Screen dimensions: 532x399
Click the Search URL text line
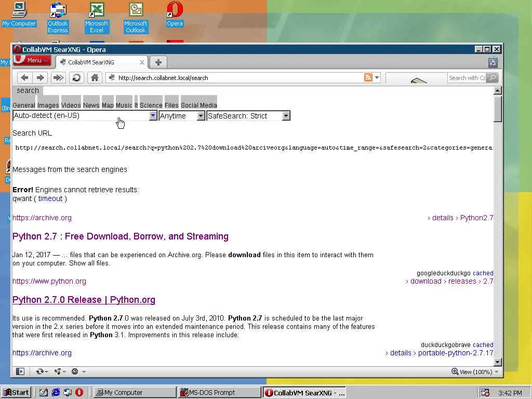[x=254, y=148]
